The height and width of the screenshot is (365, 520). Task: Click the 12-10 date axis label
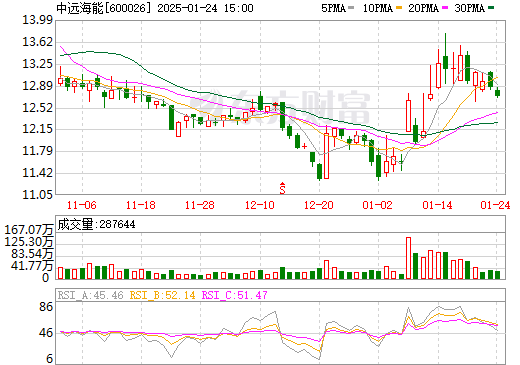coord(260,205)
